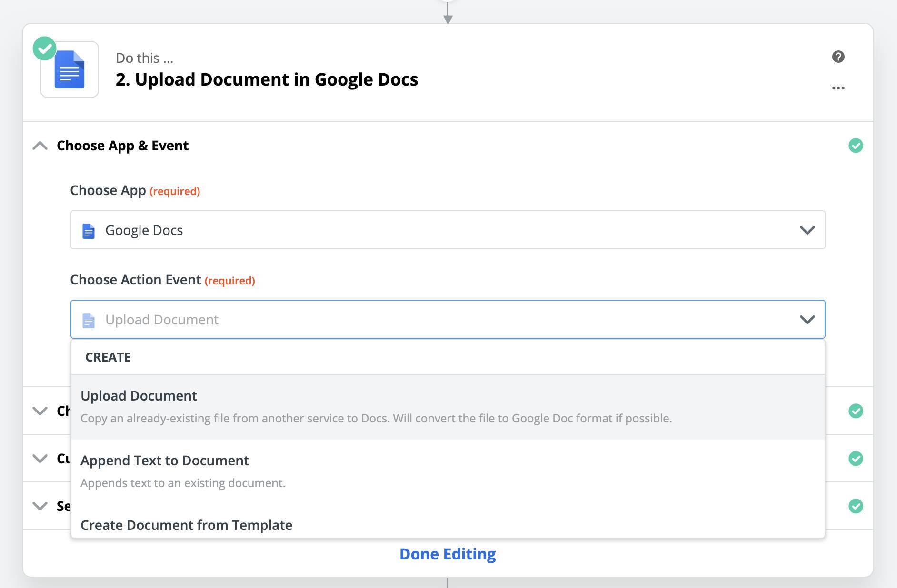Open the Choose App dropdown arrow
This screenshot has height=588, width=897.
807,230
